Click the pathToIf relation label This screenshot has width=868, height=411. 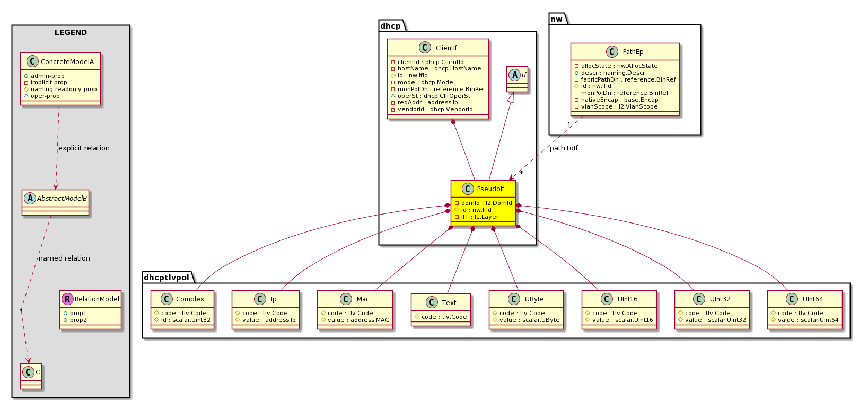pyautogui.click(x=564, y=148)
